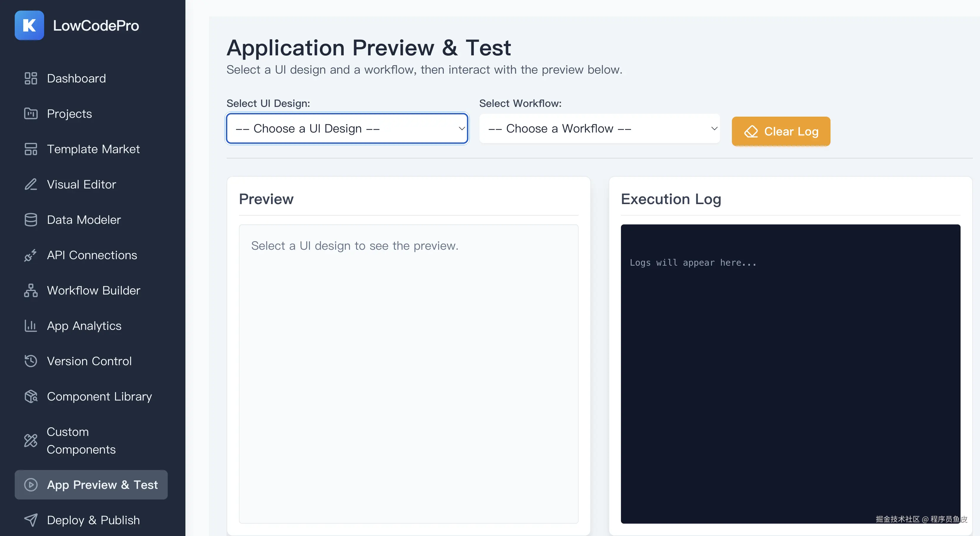Click the Workflow Builder network icon

[x=31, y=290]
